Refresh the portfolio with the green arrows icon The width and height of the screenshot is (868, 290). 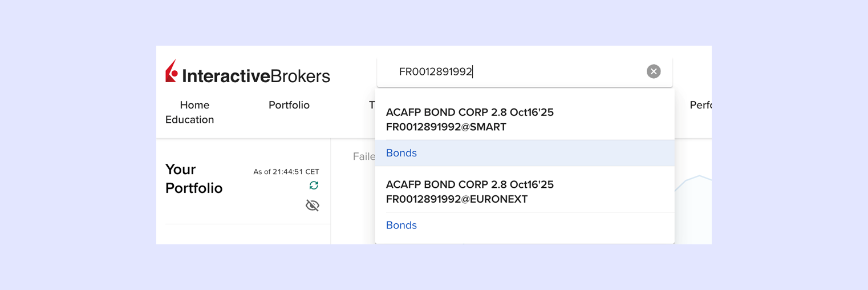coord(314,186)
